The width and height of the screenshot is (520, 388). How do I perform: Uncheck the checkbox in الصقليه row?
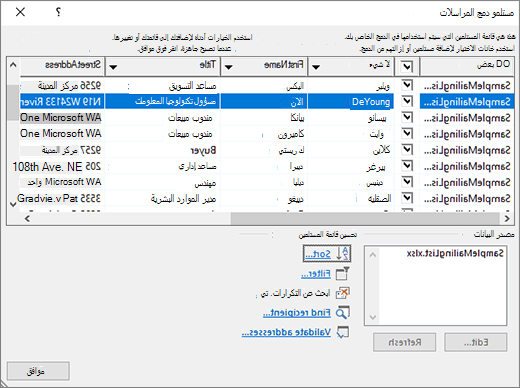point(407,198)
